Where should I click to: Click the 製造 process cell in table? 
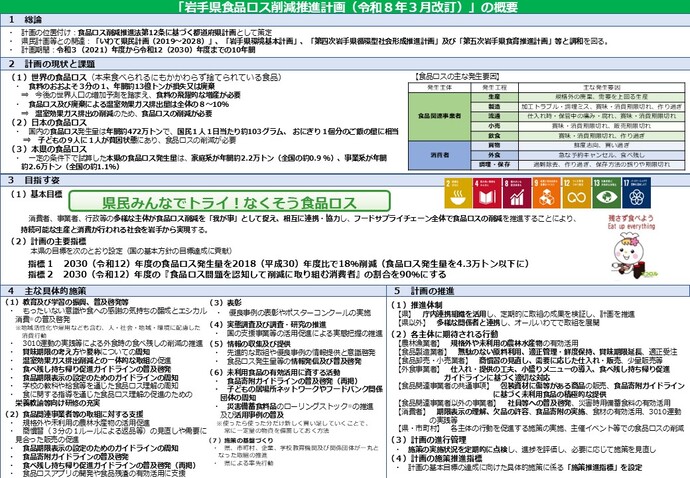494,107
